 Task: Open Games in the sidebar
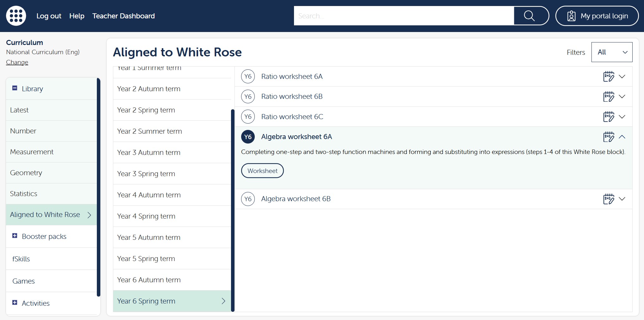coord(51,281)
